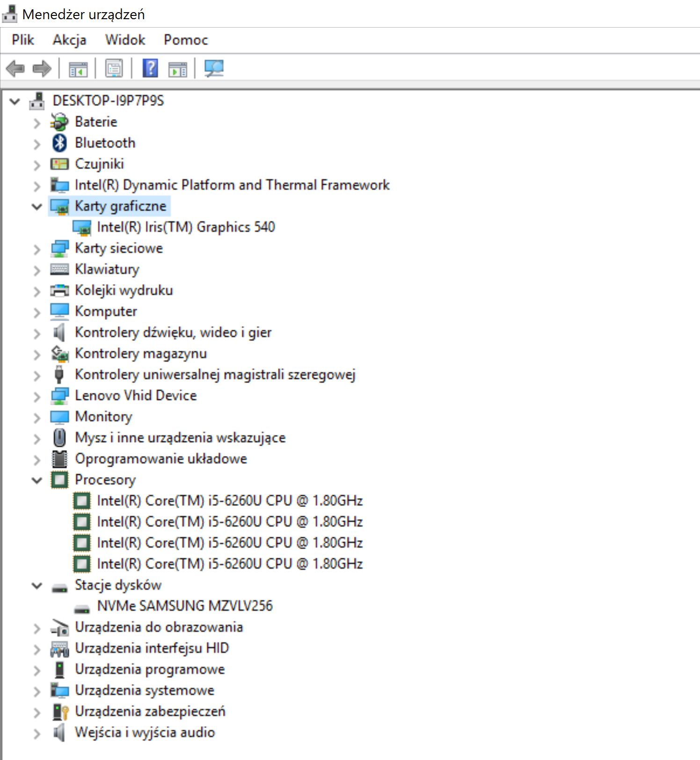Select the first Intel Core i5-6260U entry
The height and width of the screenshot is (760, 700).
230,501
